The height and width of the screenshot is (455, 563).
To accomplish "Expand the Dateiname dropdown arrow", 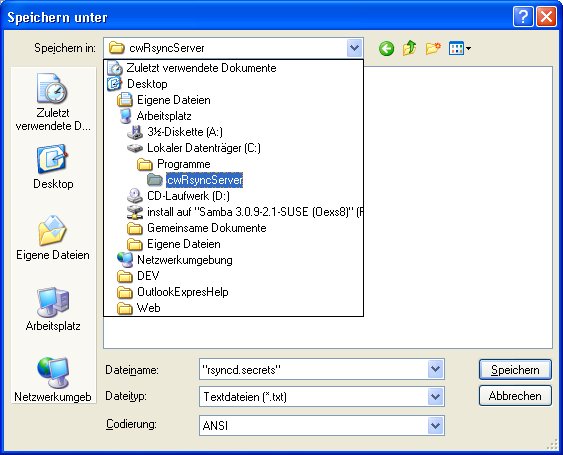I will click(x=435, y=369).
